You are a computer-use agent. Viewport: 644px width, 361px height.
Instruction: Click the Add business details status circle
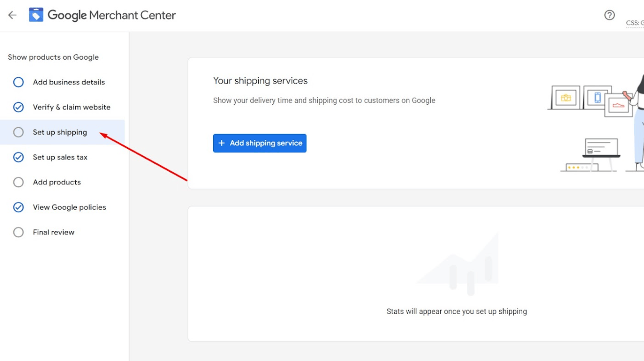click(18, 82)
